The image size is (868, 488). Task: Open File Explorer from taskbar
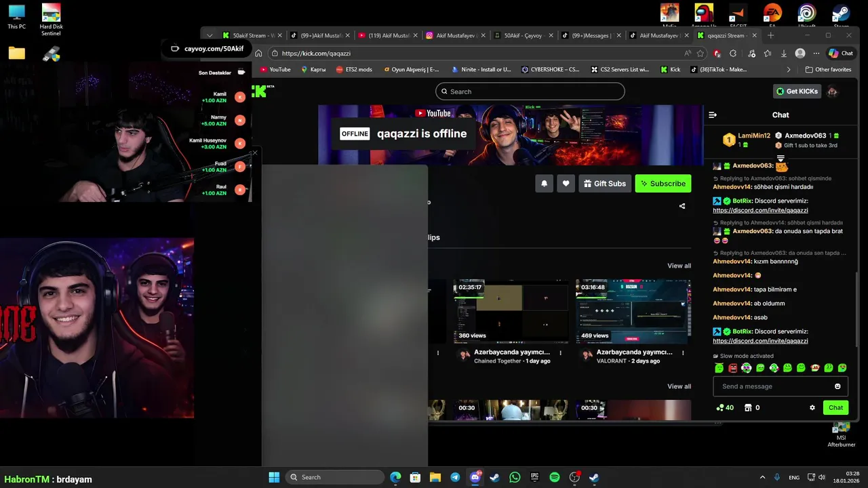tap(435, 477)
